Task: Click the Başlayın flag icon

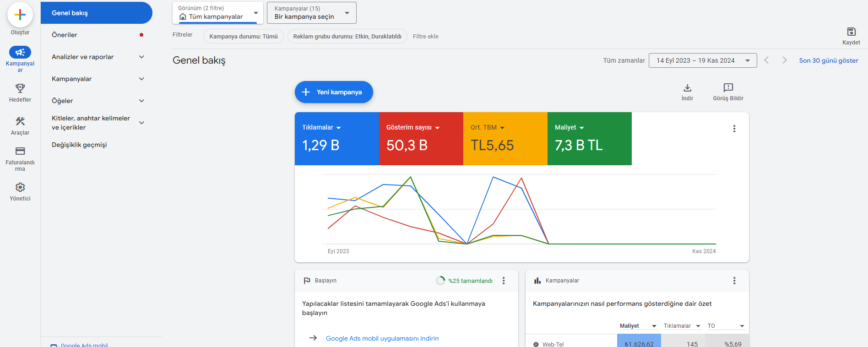Action: tap(307, 281)
